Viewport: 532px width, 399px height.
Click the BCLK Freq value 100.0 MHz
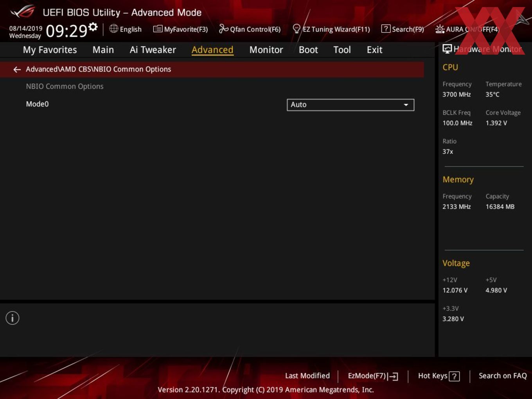[457, 123]
